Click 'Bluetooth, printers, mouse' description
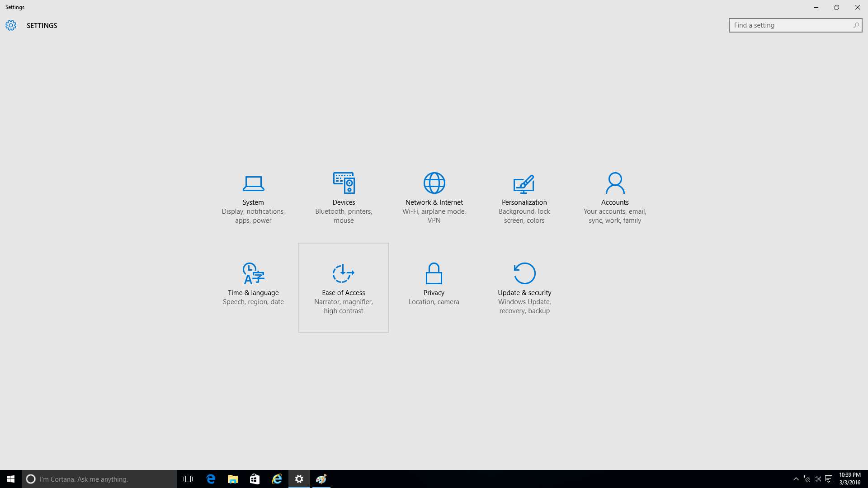Viewport: 868px width, 488px height. pyautogui.click(x=344, y=216)
